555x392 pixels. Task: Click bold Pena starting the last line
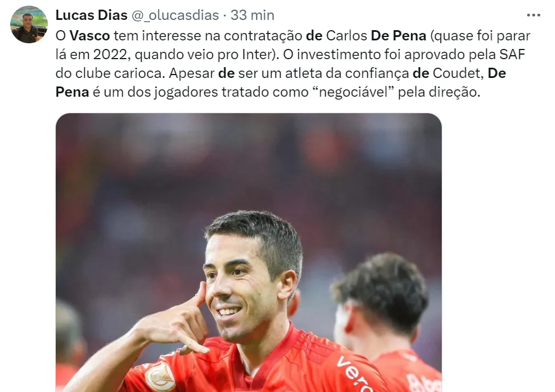(x=72, y=92)
